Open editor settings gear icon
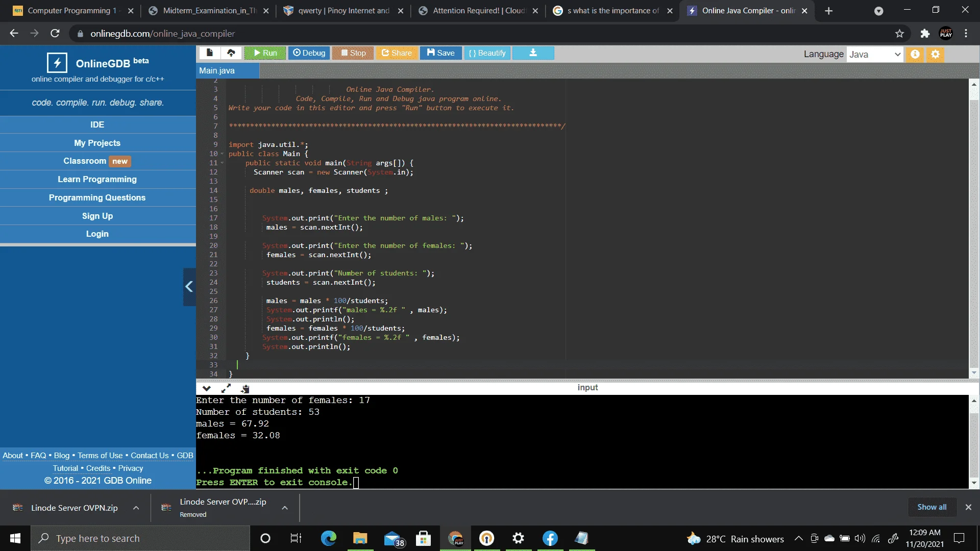The width and height of the screenshot is (980, 551). pyautogui.click(x=935, y=54)
